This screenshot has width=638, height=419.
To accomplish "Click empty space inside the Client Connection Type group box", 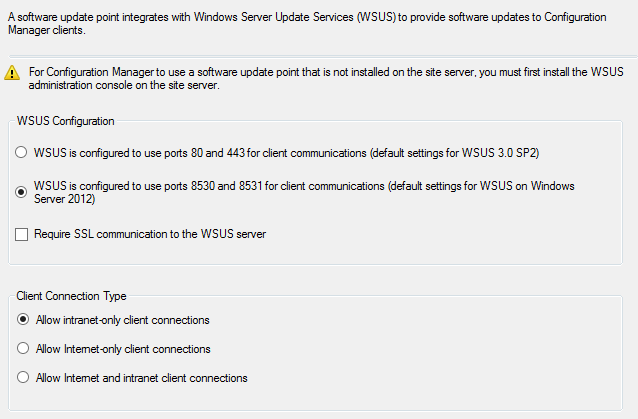I will 450,350.
